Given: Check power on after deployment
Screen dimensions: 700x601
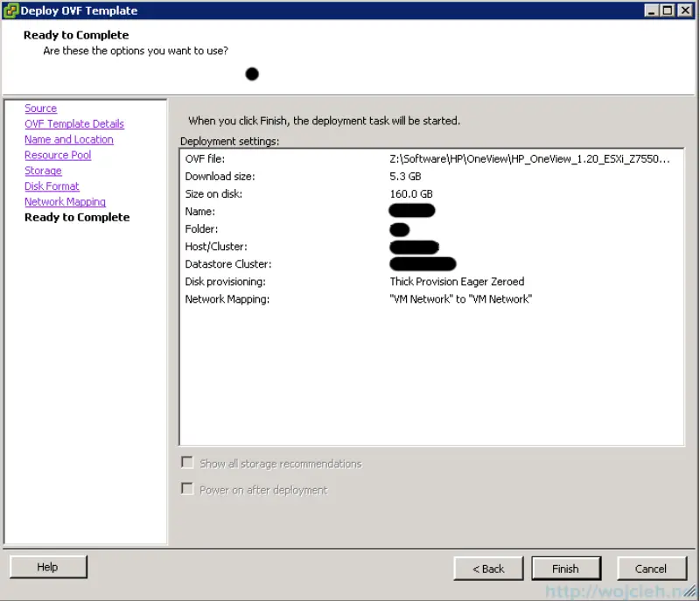Looking at the screenshot, I should (187, 488).
